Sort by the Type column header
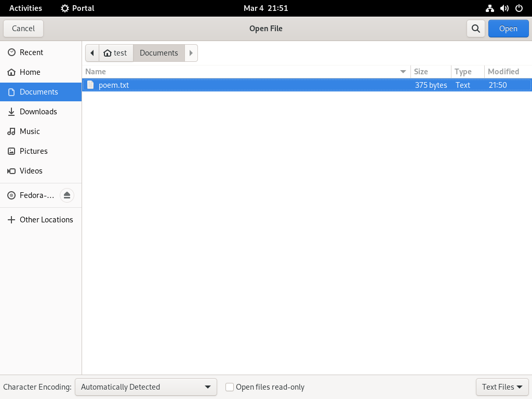This screenshot has height=399, width=532. coord(468,72)
